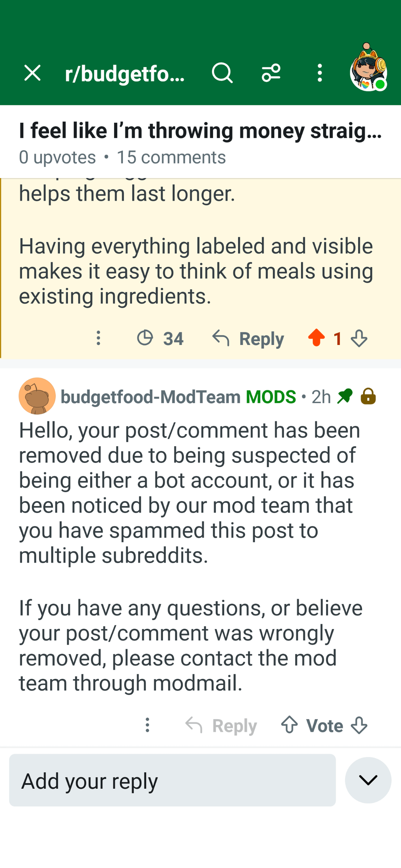Reply to the highlighted comment
Image resolution: width=401 pixels, height=868 pixels.
pos(248,338)
